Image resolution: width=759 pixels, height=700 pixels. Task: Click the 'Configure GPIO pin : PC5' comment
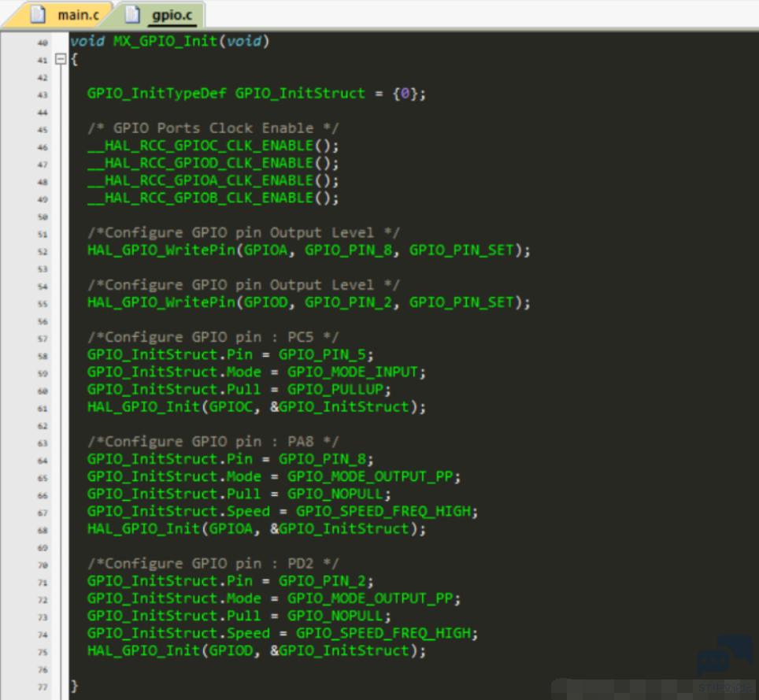[213, 337]
